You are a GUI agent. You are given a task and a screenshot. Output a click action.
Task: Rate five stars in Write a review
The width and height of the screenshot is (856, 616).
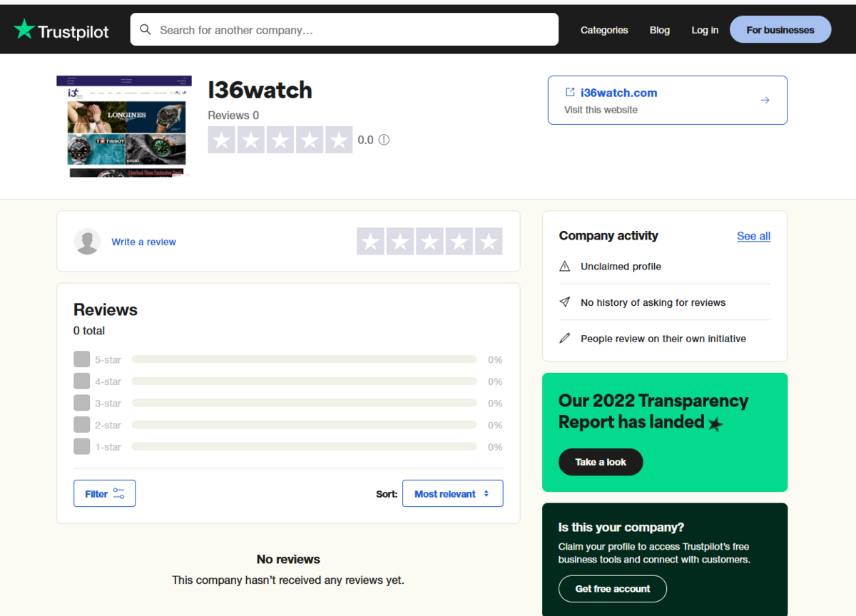tap(489, 242)
